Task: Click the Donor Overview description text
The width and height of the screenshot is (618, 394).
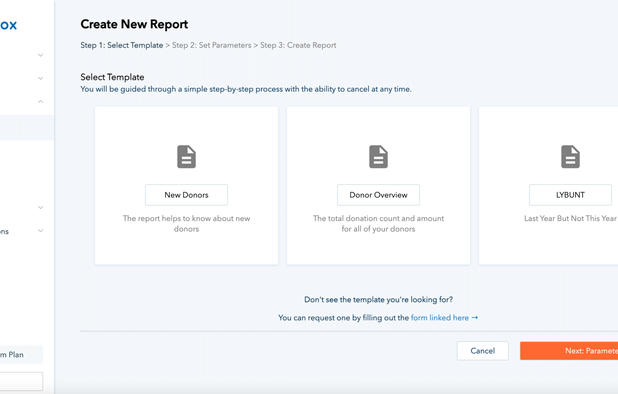Action: [x=378, y=223]
